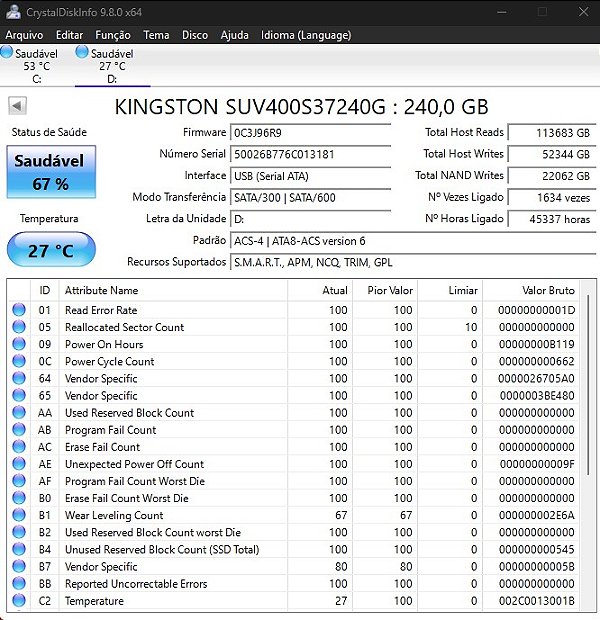
Task: Click the status icon for Erase Fail Count Worst Die
Action: tap(19, 498)
